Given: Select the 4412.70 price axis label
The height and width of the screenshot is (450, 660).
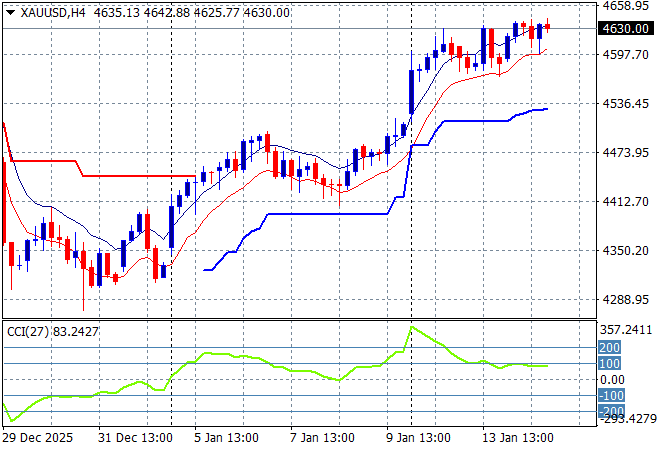Looking at the screenshot, I should (625, 201).
